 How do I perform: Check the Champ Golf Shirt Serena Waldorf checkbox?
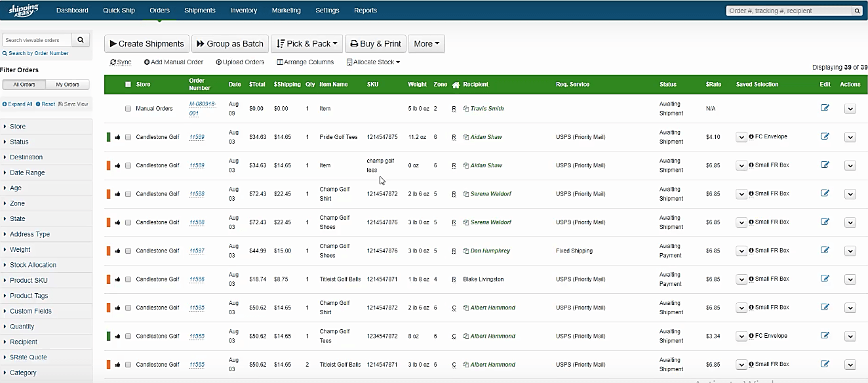128,194
